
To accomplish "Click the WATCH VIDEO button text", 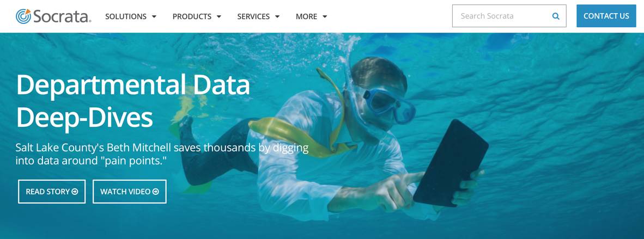I will [125, 192].
